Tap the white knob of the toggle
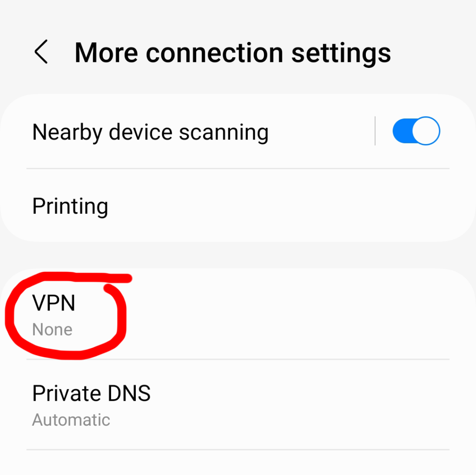This screenshot has width=476, height=475. click(426, 131)
